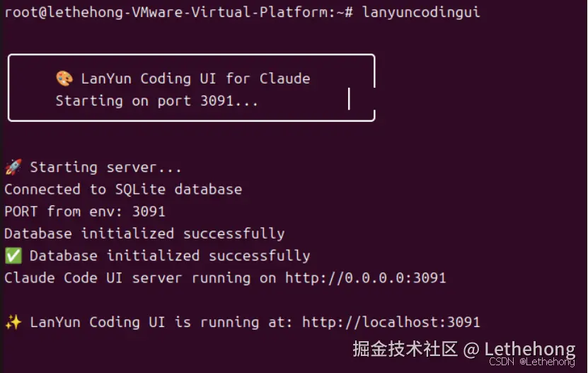The image size is (588, 373).
Task: Click the green checkmark emoji
Action: 13,256
